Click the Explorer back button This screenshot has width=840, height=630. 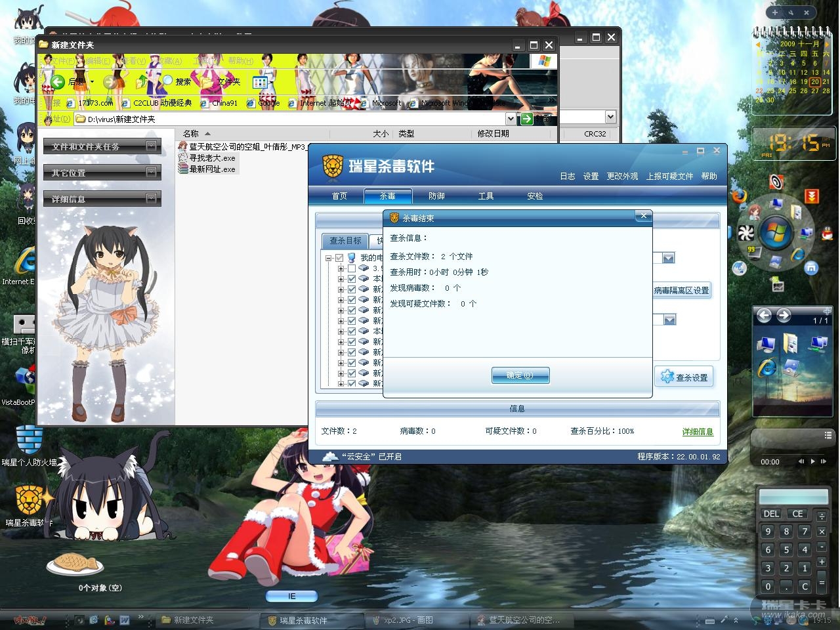[58, 81]
